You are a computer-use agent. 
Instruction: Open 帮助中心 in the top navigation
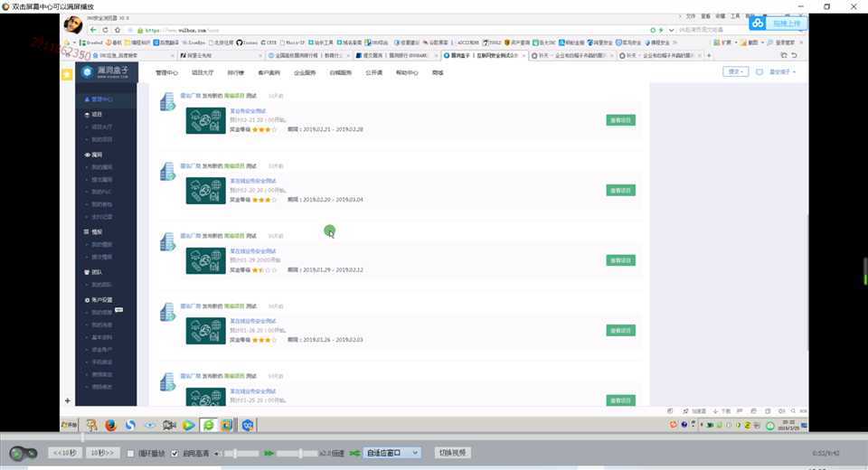407,72
